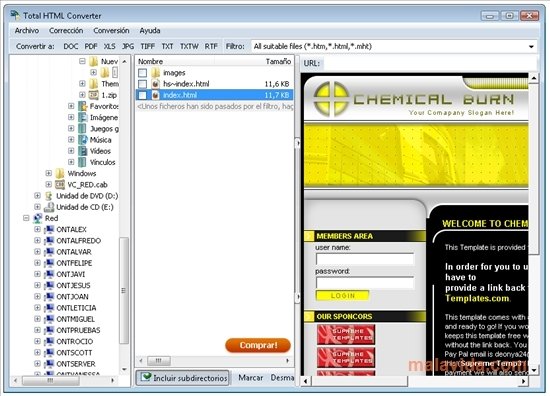550x396 pixels.
Task: Check the hs~index.html checkbox
Action: [142, 84]
